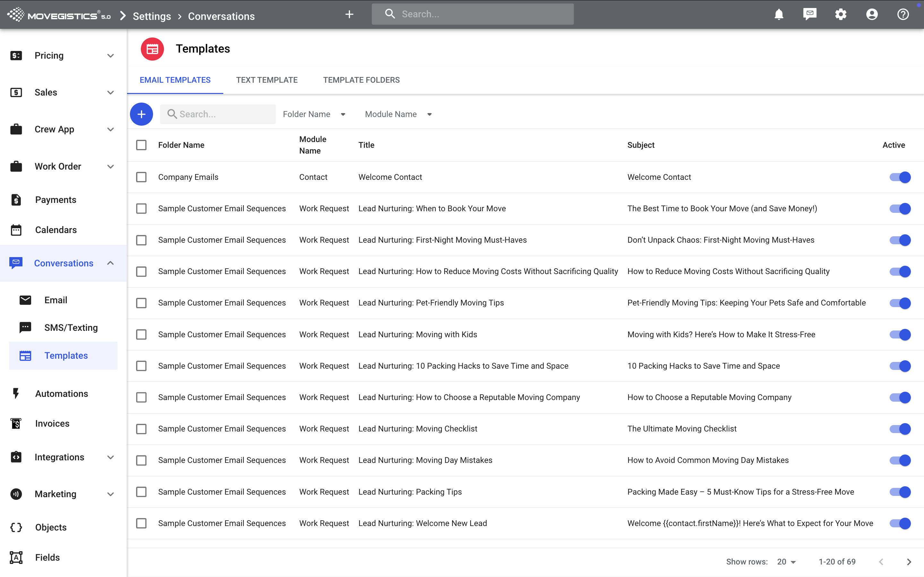Click the blue add template plus button
Viewport: 924px width, 577px height.
(x=141, y=114)
